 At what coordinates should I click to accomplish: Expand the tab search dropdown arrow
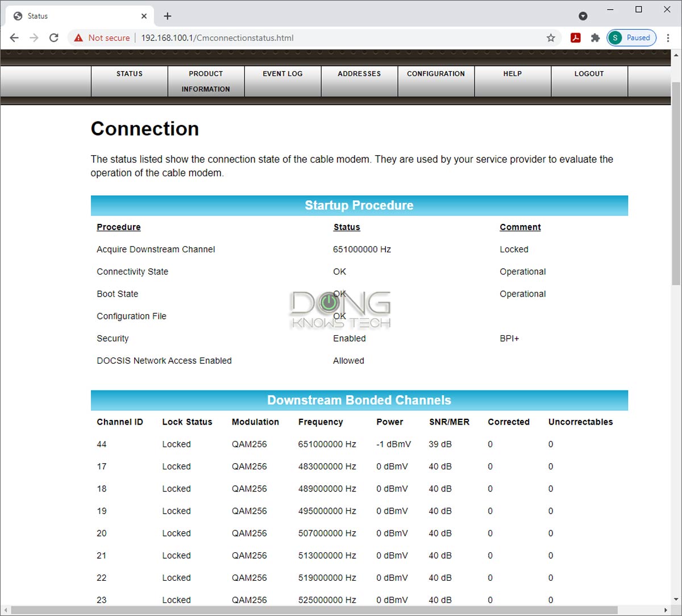point(583,16)
